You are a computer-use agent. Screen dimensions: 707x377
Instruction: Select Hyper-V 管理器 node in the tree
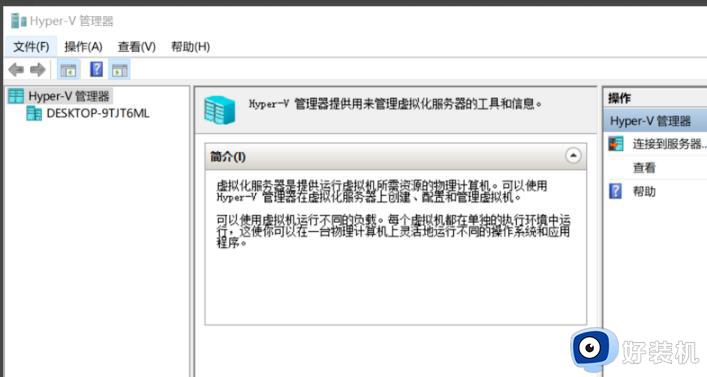coord(69,96)
